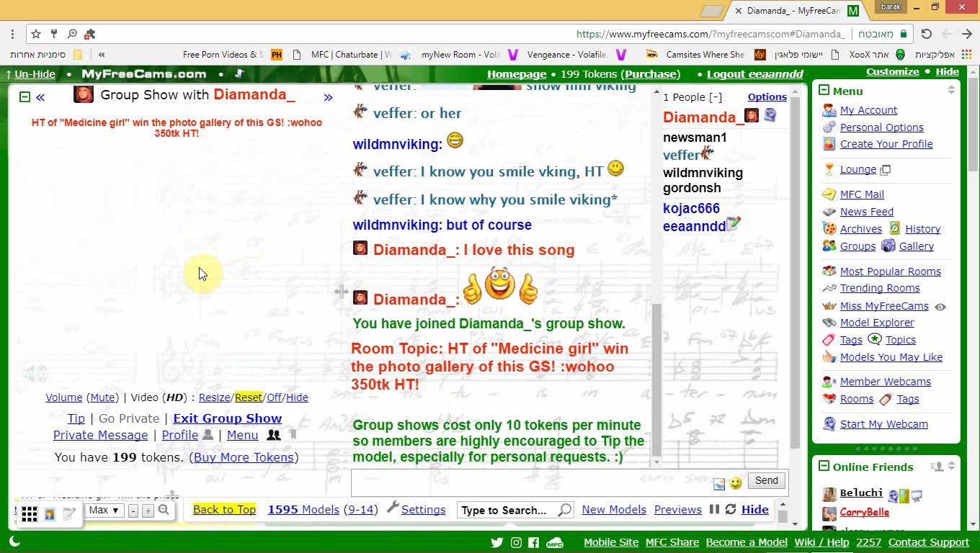This screenshot has height=553, width=980.
Task: Click the grid view icon in bottom-left toolbar
Action: pos(29,513)
